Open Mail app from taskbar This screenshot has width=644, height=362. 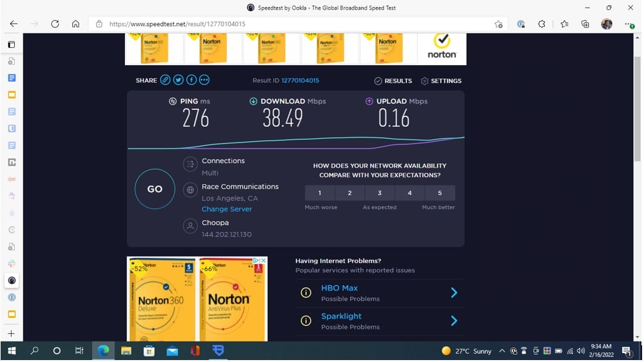(x=172, y=351)
